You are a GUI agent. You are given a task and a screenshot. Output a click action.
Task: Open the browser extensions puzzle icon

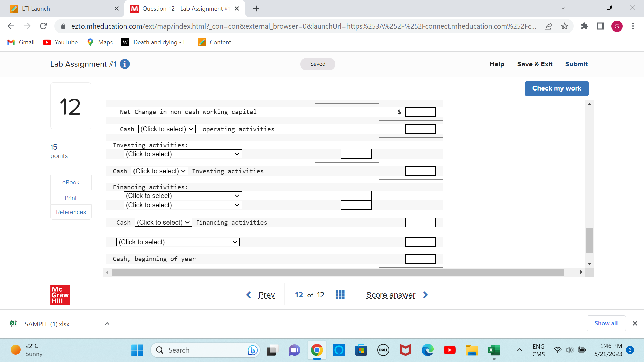tap(585, 26)
